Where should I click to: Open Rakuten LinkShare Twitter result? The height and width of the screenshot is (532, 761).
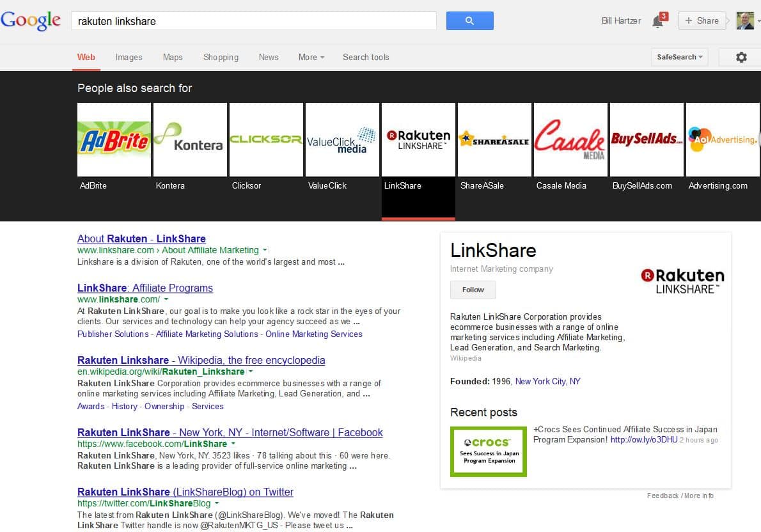[185, 492]
